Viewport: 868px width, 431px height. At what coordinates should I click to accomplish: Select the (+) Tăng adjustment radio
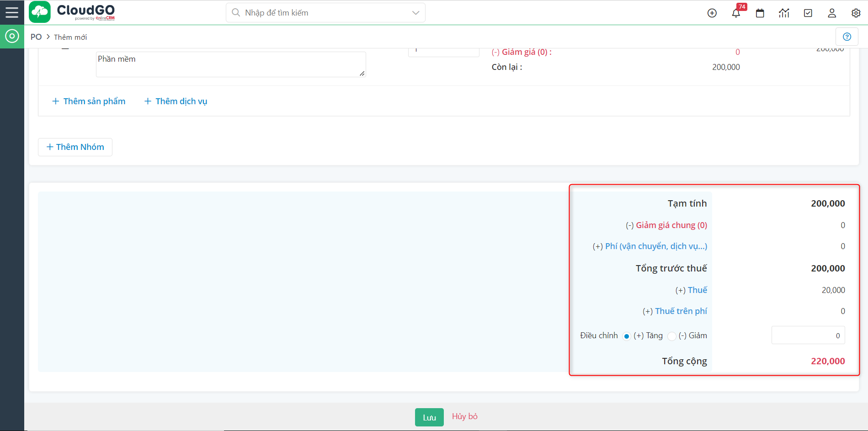(627, 336)
